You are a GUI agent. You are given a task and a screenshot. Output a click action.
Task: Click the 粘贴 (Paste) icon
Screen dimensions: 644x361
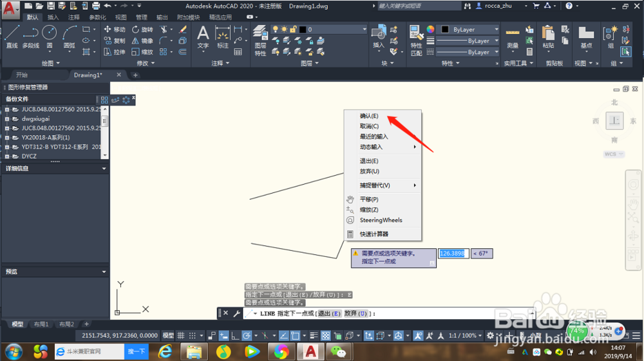point(548,37)
